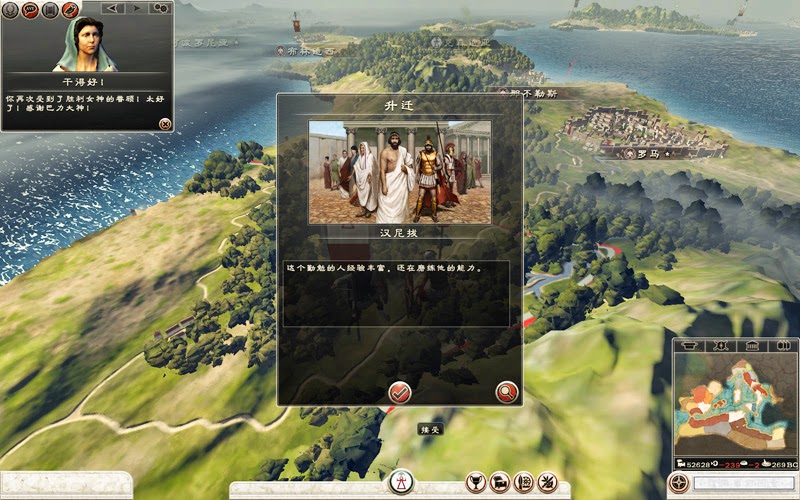Open the technology quill and gear icon

click(523, 483)
